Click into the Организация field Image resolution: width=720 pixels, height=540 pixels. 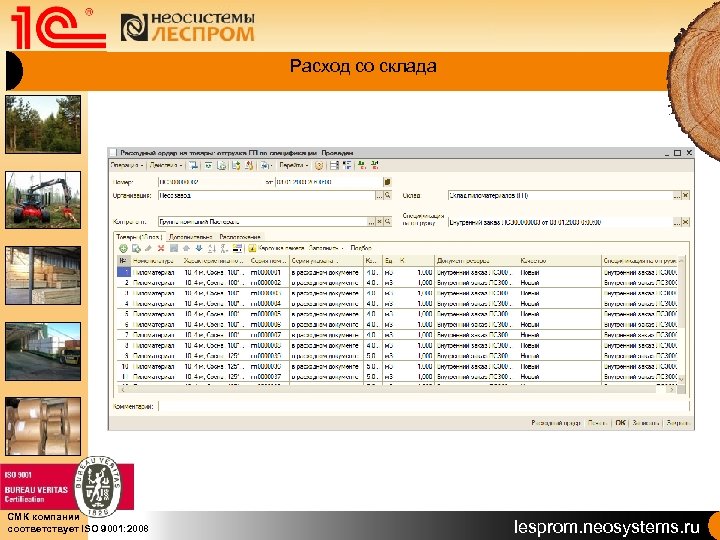click(267, 196)
